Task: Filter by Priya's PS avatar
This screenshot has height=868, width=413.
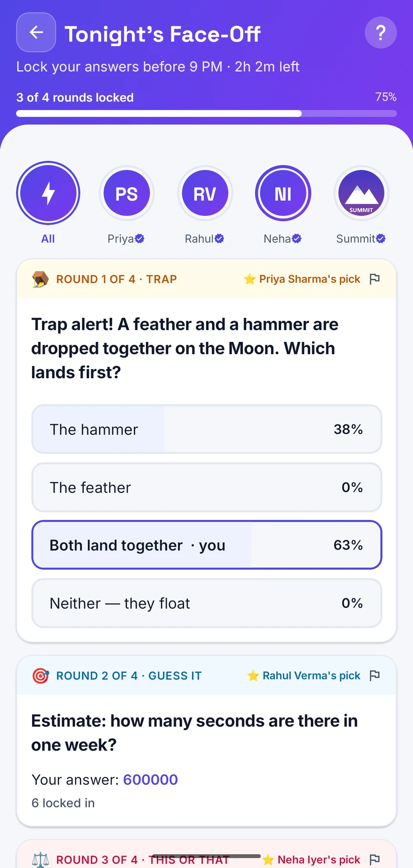Action: (127, 193)
